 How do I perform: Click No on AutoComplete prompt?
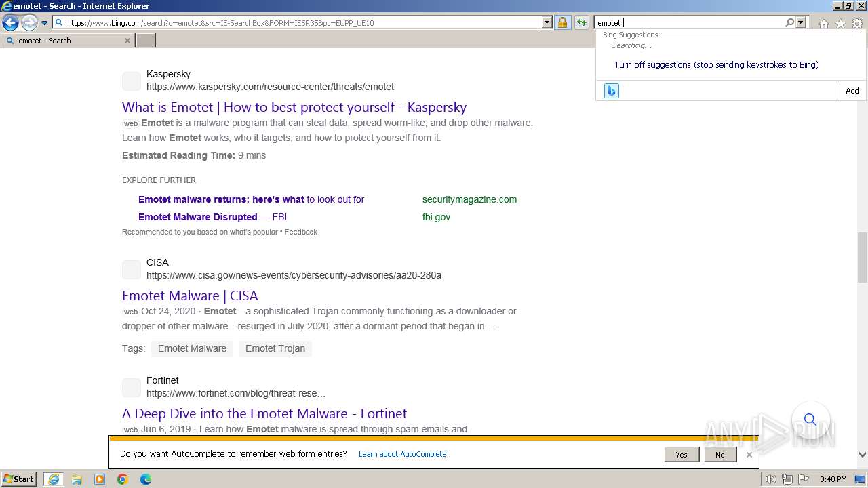[720, 455]
